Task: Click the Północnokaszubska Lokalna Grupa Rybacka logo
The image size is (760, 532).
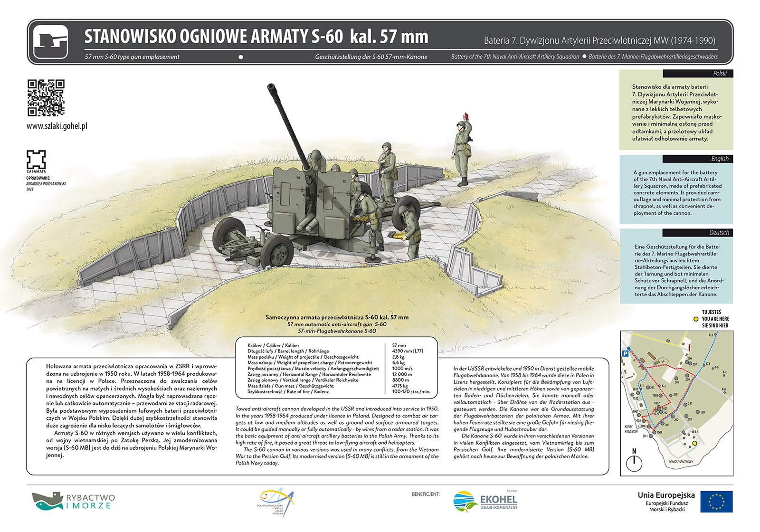Action: pos(276,502)
